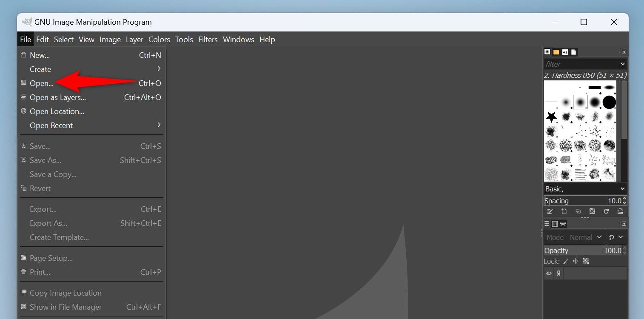This screenshot has height=319, width=644.
Task: Choose Open Location... menu entry
Action: coord(91,111)
